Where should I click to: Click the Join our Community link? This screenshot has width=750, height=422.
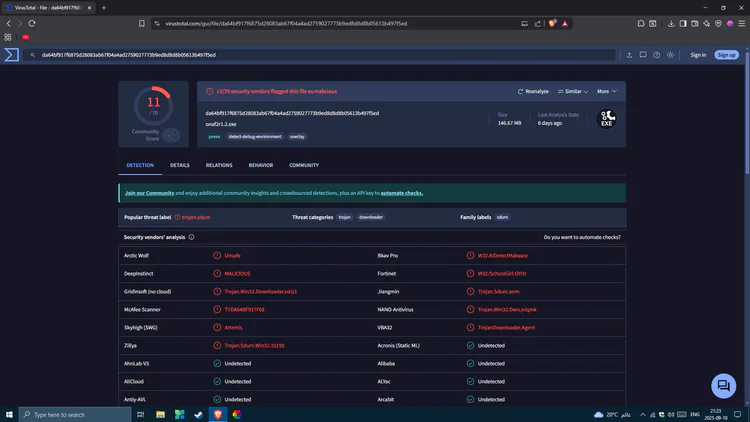tap(150, 193)
